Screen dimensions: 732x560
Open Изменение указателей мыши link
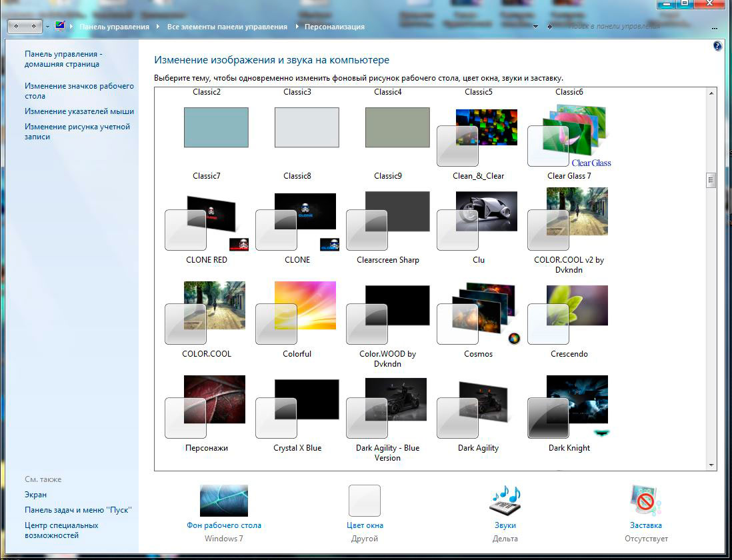click(x=79, y=111)
